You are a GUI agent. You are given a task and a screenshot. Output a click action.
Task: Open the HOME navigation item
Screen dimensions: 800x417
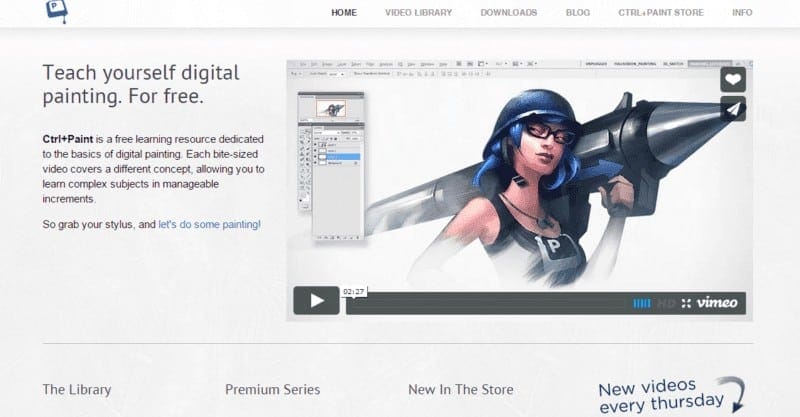pyautogui.click(x=344, y=13)
